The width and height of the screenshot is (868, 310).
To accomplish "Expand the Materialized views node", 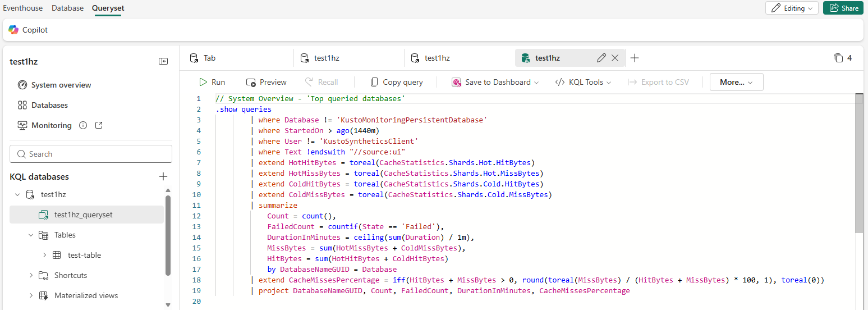I will click(31, 295).
